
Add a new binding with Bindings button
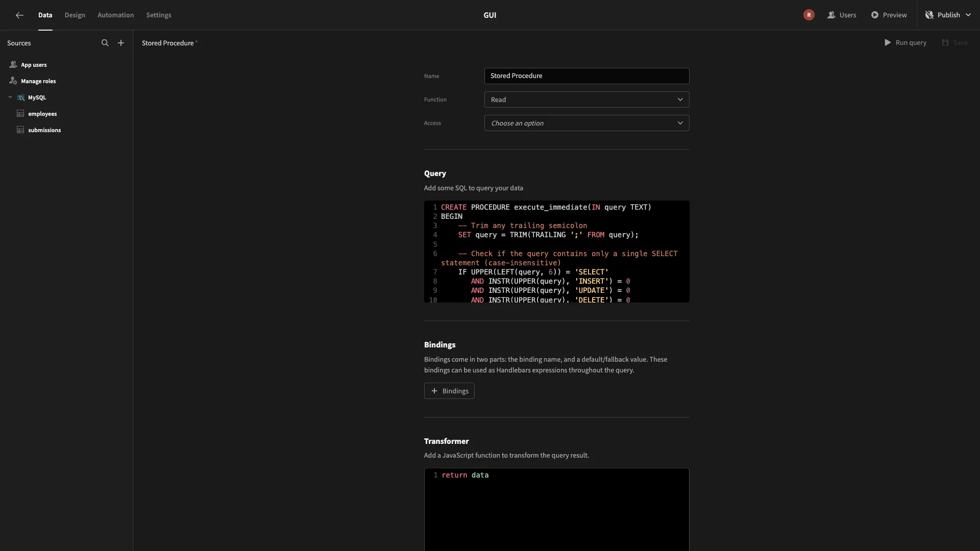[449, 391]
